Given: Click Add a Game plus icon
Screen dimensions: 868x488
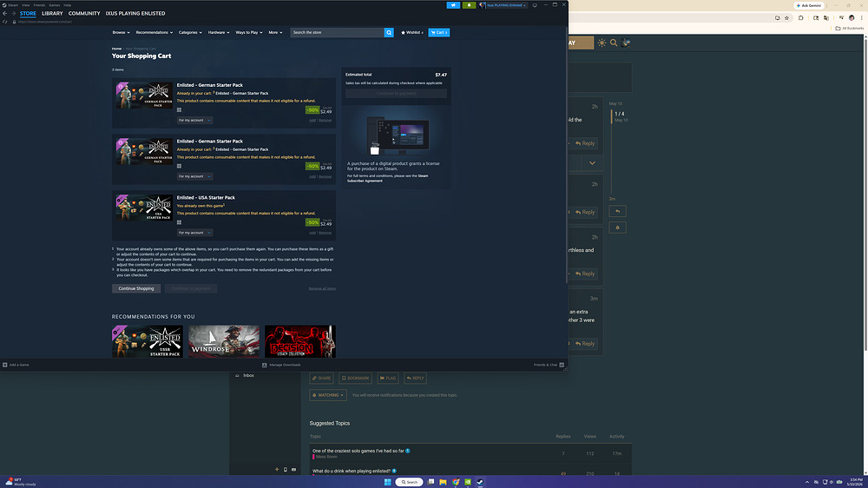Looking at the screenshot, I should (5, 365).
